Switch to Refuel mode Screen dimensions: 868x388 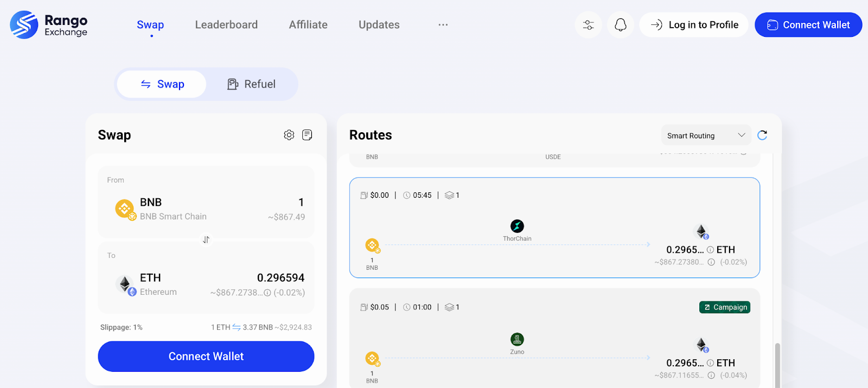pos(251,84)
